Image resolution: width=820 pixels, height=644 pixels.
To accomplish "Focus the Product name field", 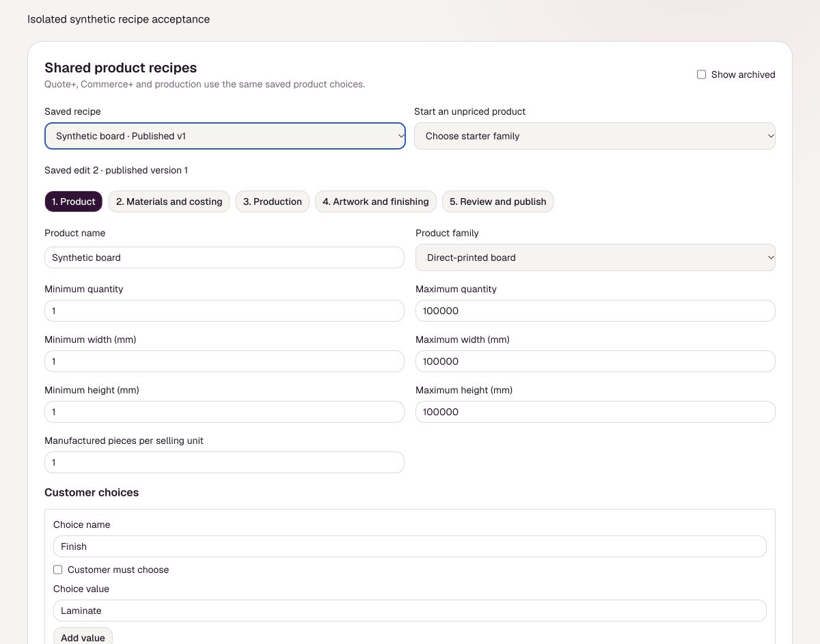I will point(224,257).
